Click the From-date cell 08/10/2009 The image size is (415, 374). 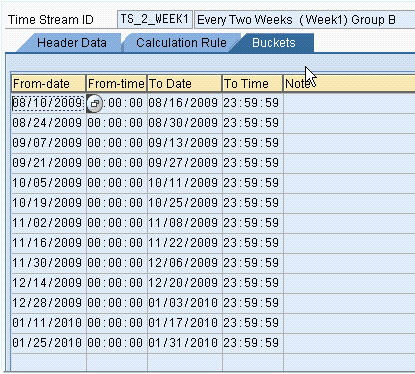tap(48, 103)
